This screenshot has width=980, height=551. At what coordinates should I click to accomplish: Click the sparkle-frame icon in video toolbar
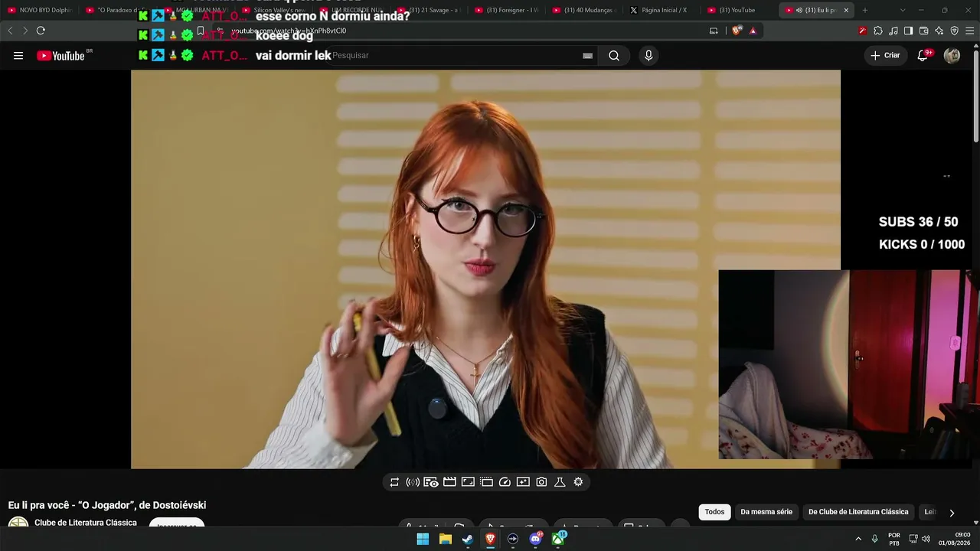(523, 482)
